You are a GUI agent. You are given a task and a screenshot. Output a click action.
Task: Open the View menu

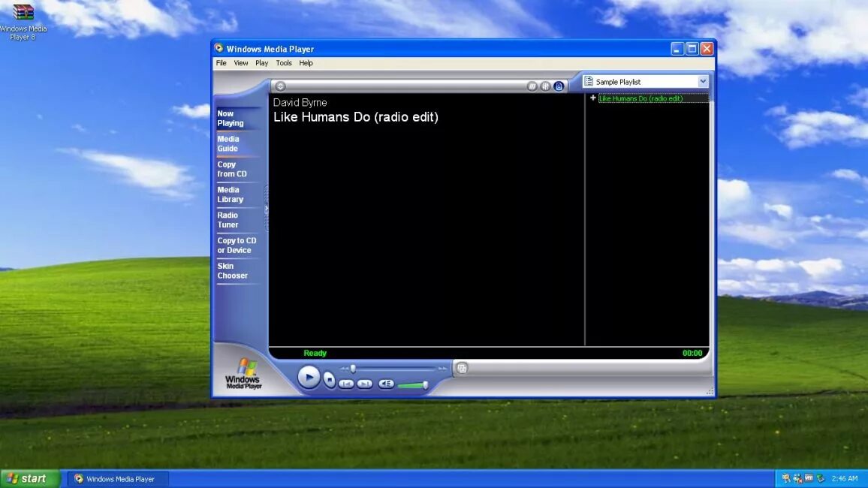[x=241, y=63]
